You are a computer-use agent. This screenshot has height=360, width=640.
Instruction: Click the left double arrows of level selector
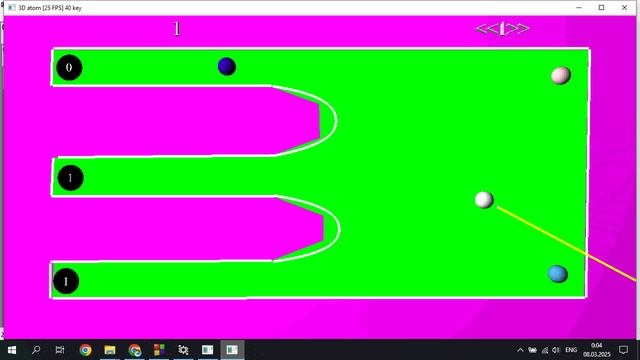(487, 29)
